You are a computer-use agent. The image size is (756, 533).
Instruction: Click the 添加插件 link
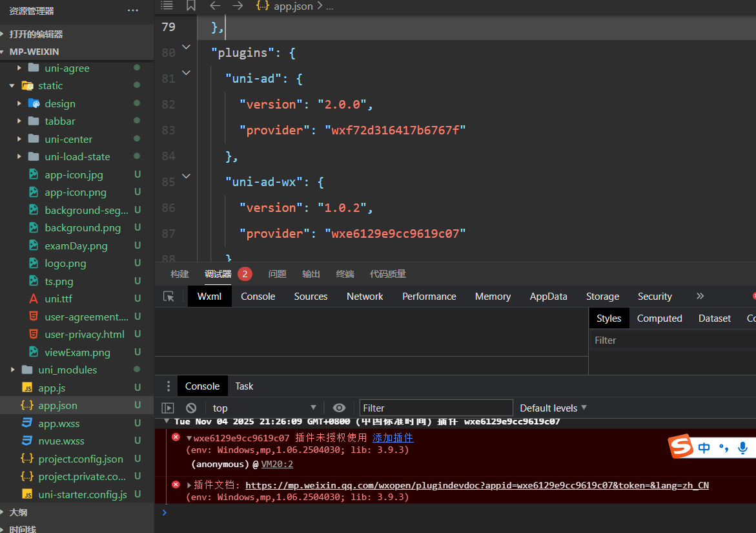pos(393,438)
